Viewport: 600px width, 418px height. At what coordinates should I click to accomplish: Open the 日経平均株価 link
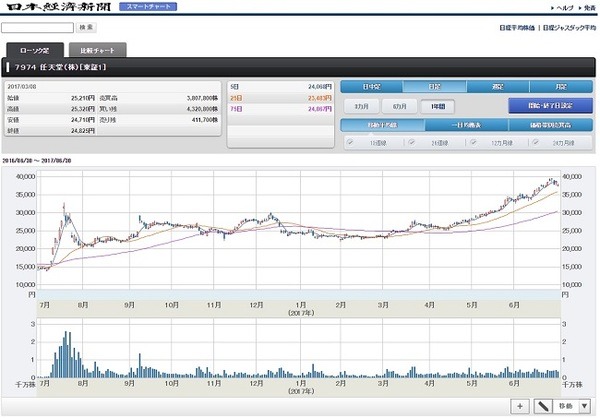(517, 28)
